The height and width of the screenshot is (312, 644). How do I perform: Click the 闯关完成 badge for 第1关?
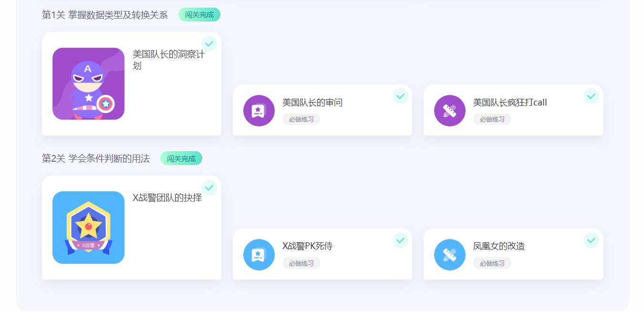pyautogui.click(x=199, y=15)
